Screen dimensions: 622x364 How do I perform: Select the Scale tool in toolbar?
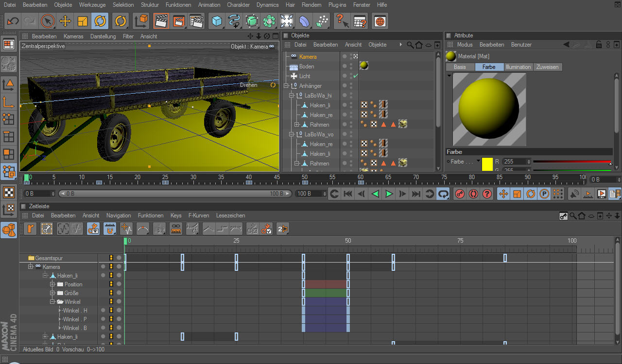click(83, 21)
